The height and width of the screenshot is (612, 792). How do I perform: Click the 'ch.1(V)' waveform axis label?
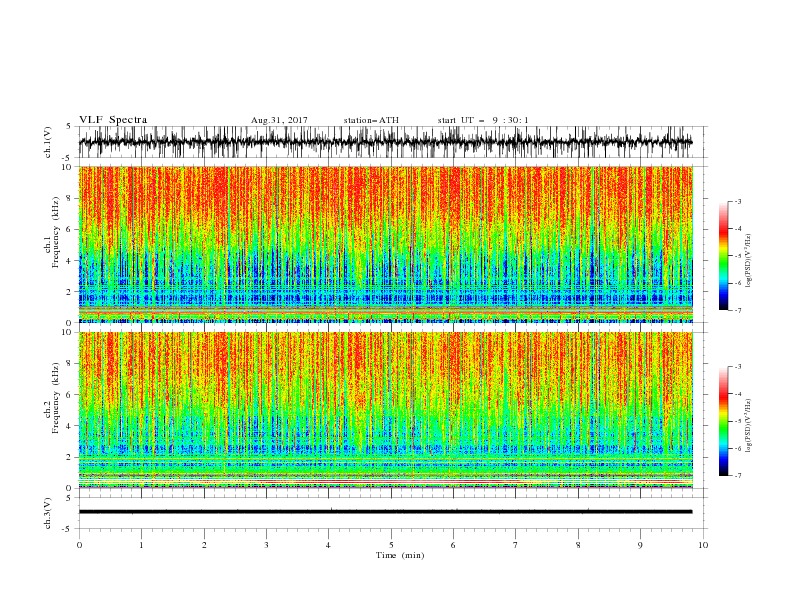click(48, 142)
